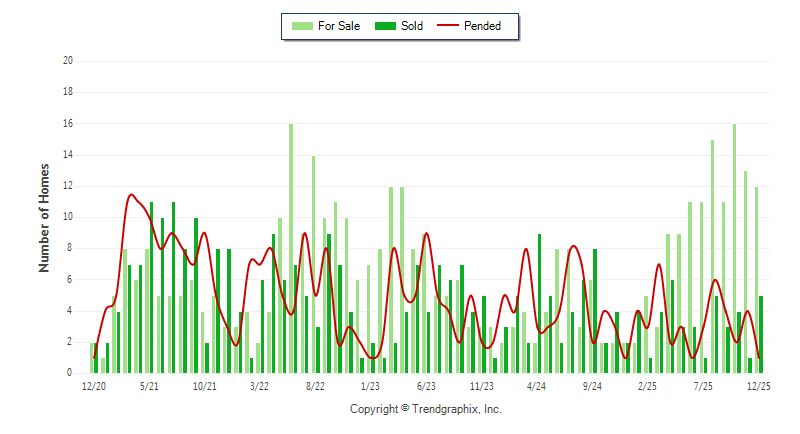Viewport: 800px width, 434px height.
Task: Click the Pended red line legend marker
Action: coord(448,26)
